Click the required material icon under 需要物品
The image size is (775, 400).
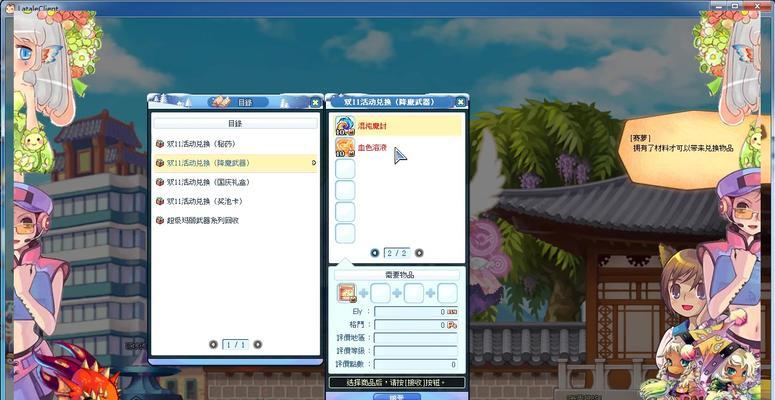click(x=347, y=293)
